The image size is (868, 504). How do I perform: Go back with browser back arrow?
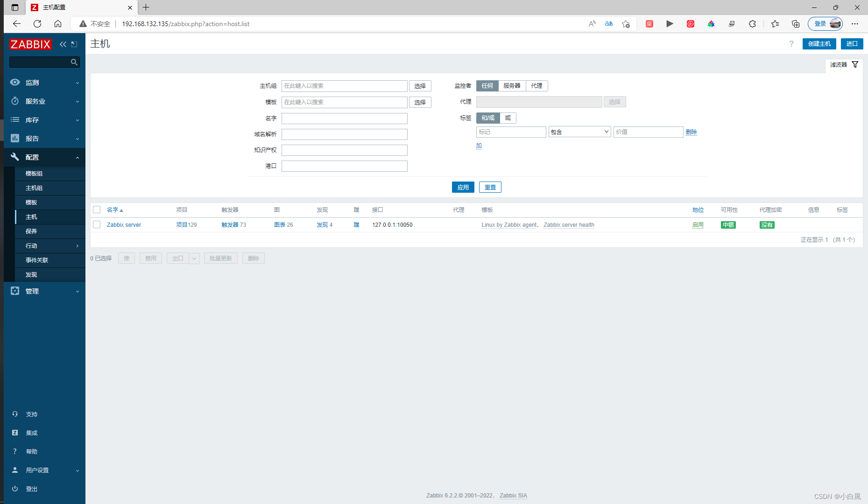pyautogui.click(x=17, y=24)
